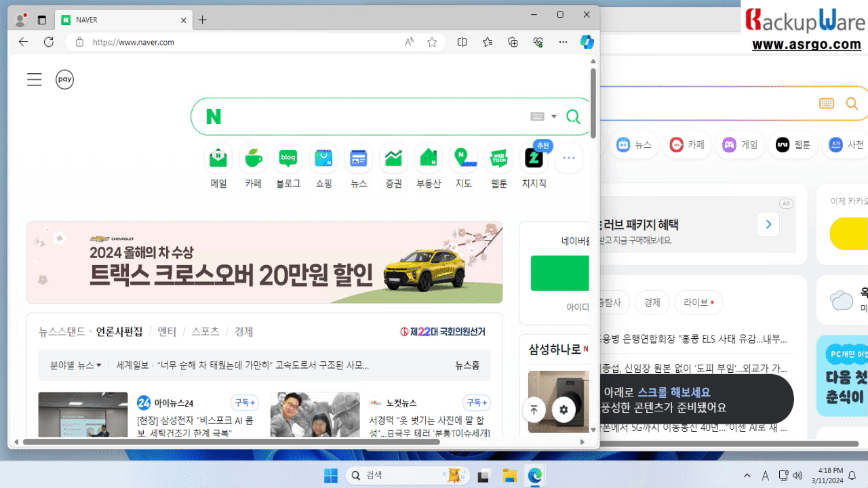Open Edge browser essentials icon
868x488 pixels.
(x=538, y=42)
